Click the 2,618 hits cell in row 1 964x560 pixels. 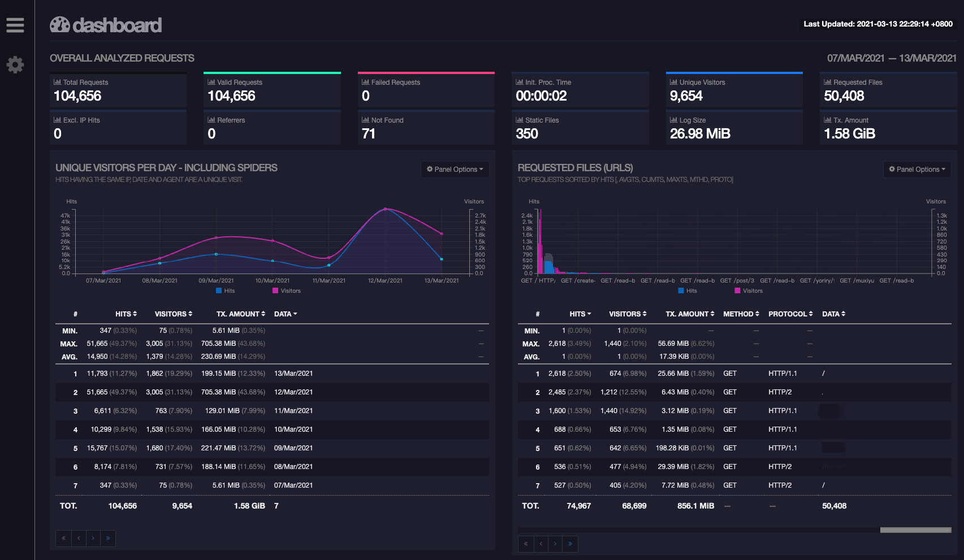tap(569, 374)
